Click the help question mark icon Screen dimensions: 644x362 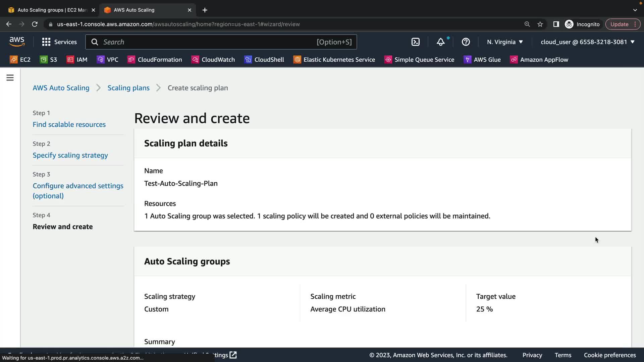466,42
